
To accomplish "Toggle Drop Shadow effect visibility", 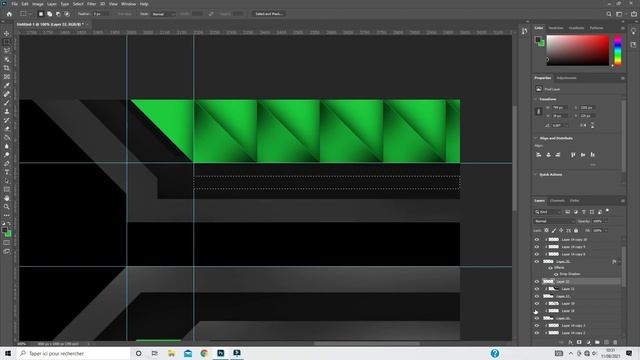I will (x=556, y=274).
